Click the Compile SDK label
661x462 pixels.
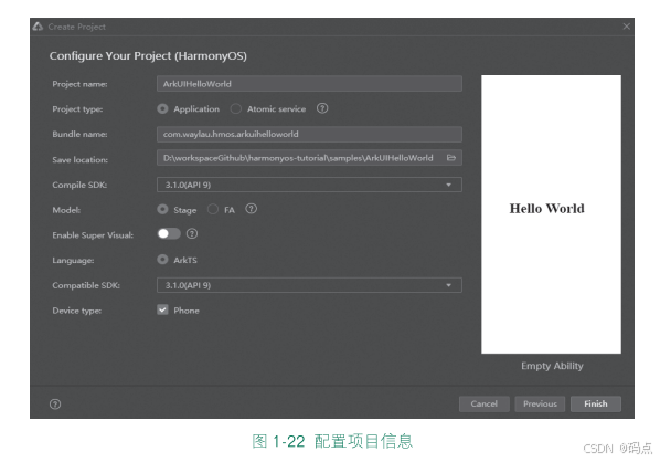point(79,185)
